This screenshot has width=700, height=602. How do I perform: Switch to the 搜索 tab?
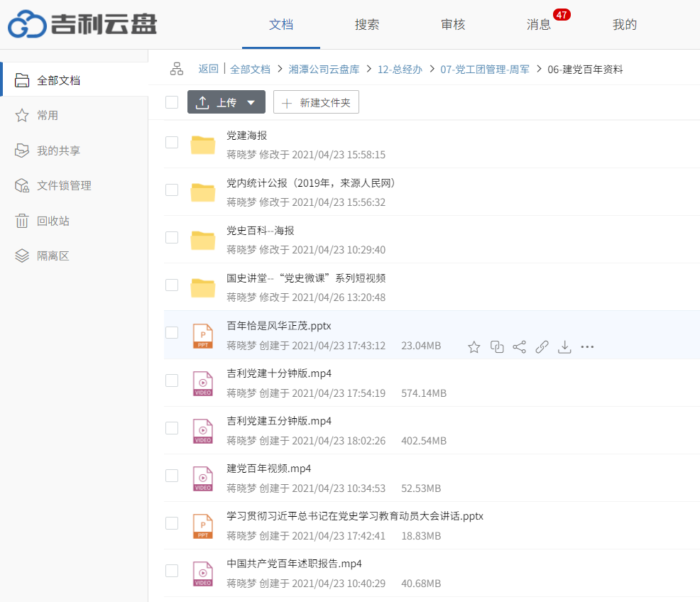(367, 23)
